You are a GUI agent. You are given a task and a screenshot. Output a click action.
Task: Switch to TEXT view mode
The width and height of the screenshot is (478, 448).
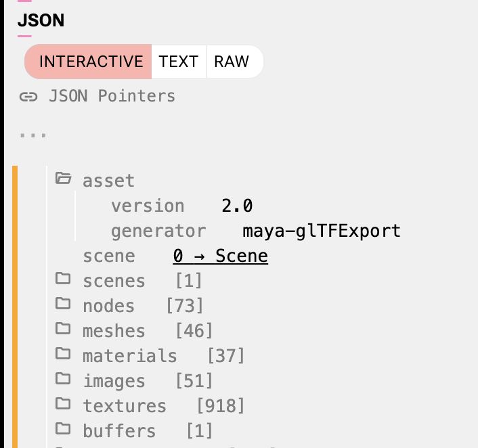pos(179,62)
